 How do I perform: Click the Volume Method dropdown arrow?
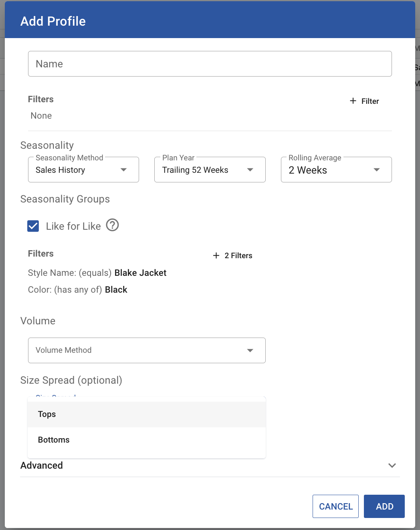click(x=250, y=350)
